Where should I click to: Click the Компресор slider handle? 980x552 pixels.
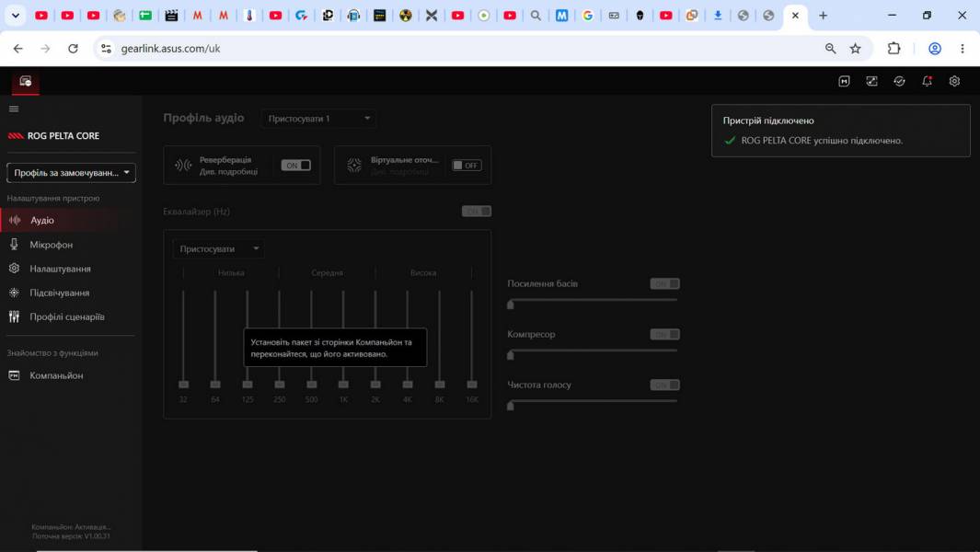click(x=511, y=355)
